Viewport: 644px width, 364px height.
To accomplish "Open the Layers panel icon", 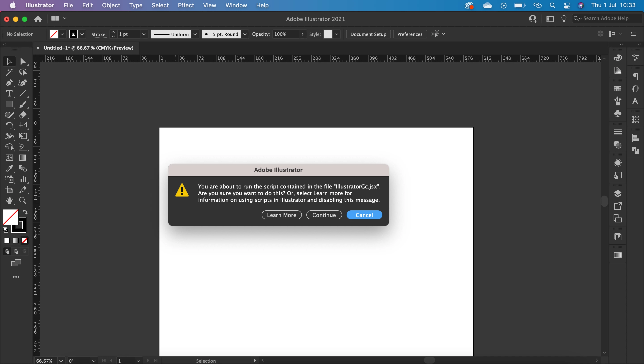I will [617, 193].
